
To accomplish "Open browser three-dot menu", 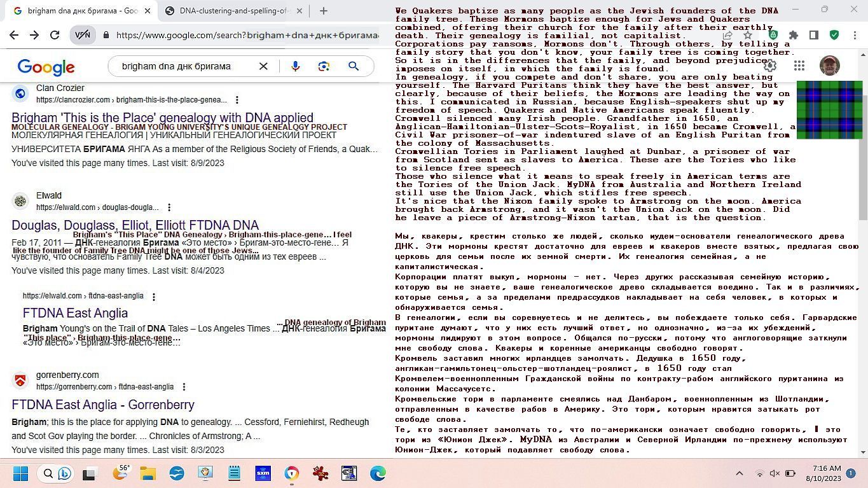I will [x=853, y=36].
